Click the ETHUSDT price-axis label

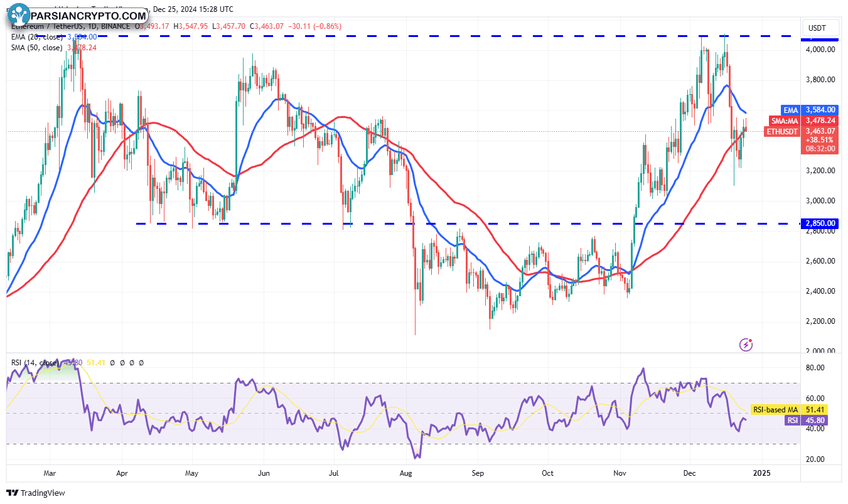tap(782, 132)
